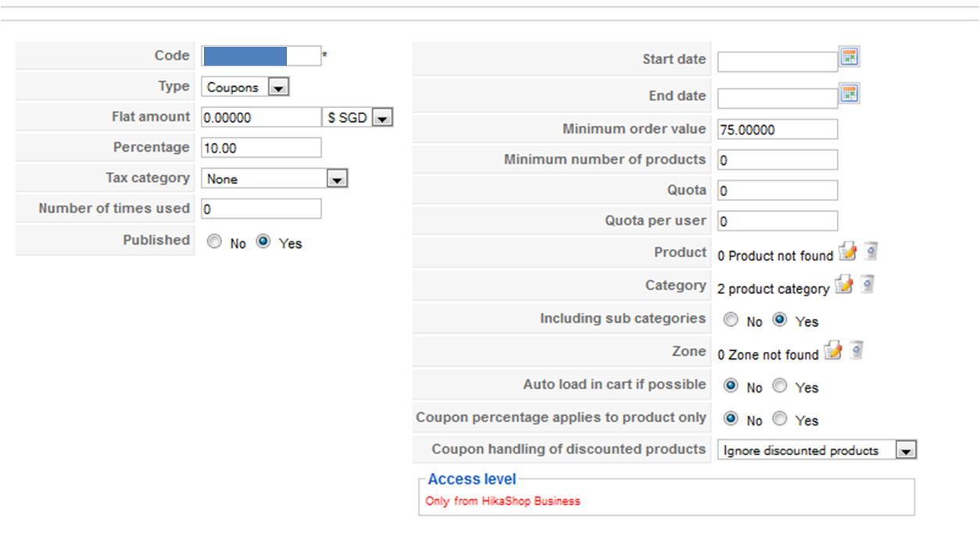Clear the Zone with trash icon
Image resolution: width=980 pixels, height=534 pixels.
click(856, 350)
